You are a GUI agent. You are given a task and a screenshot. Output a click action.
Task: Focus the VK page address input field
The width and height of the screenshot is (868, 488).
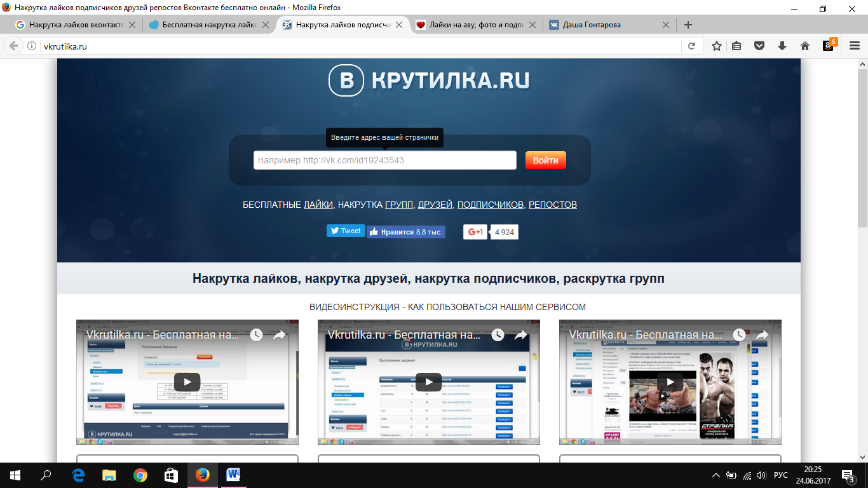[385, 160]
